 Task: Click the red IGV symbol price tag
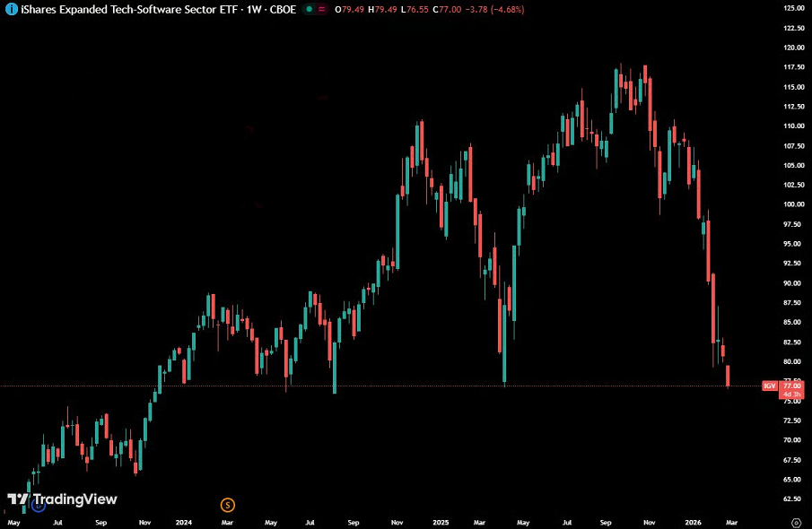click(770, 386)
